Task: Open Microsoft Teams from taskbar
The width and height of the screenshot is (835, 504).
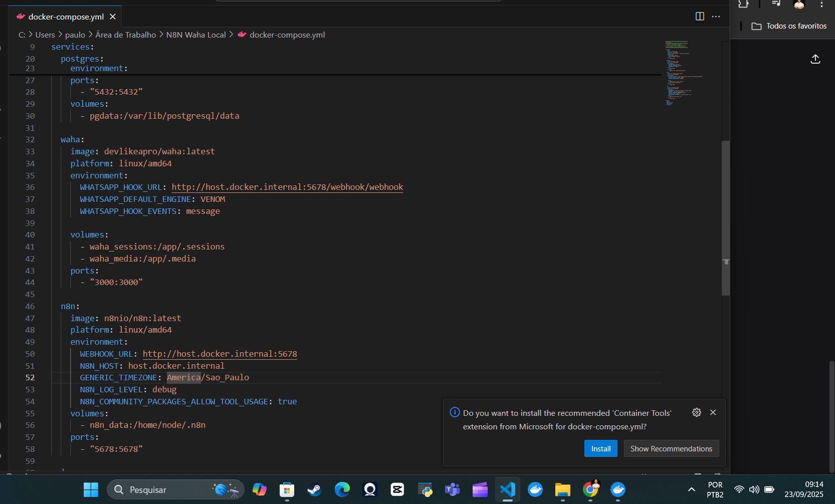Action: 453,489
